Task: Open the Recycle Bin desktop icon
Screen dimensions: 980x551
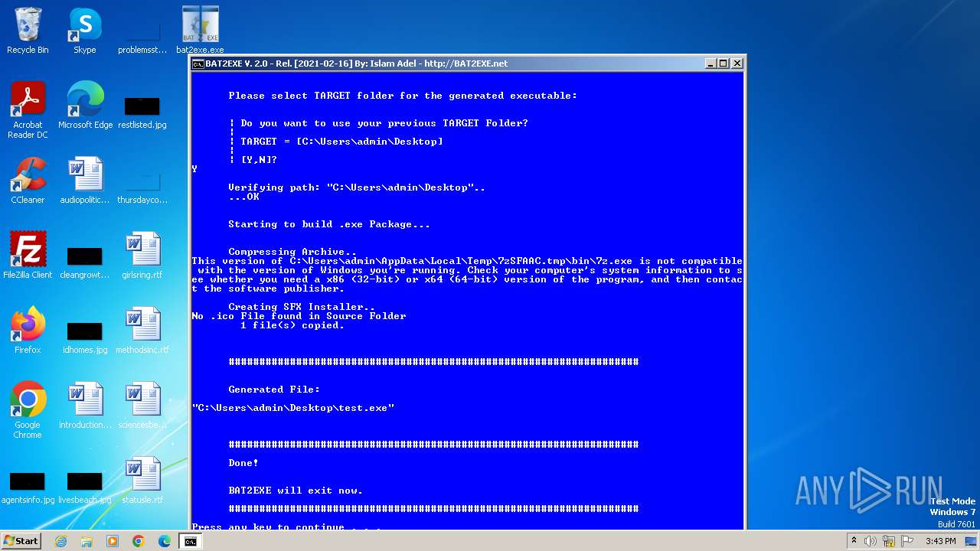Action: pyautogui.click(x=28, y=31)
